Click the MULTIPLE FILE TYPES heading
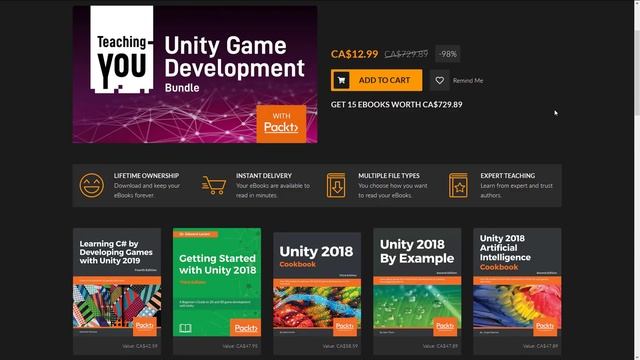Screen dimensions: 640x360 point(389,176)
